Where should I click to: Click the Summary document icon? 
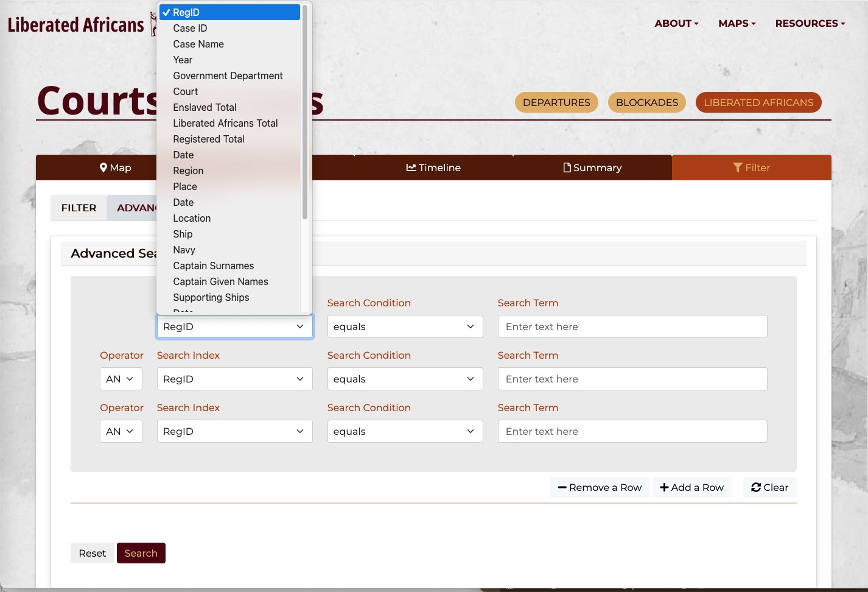tap(567, 167)
